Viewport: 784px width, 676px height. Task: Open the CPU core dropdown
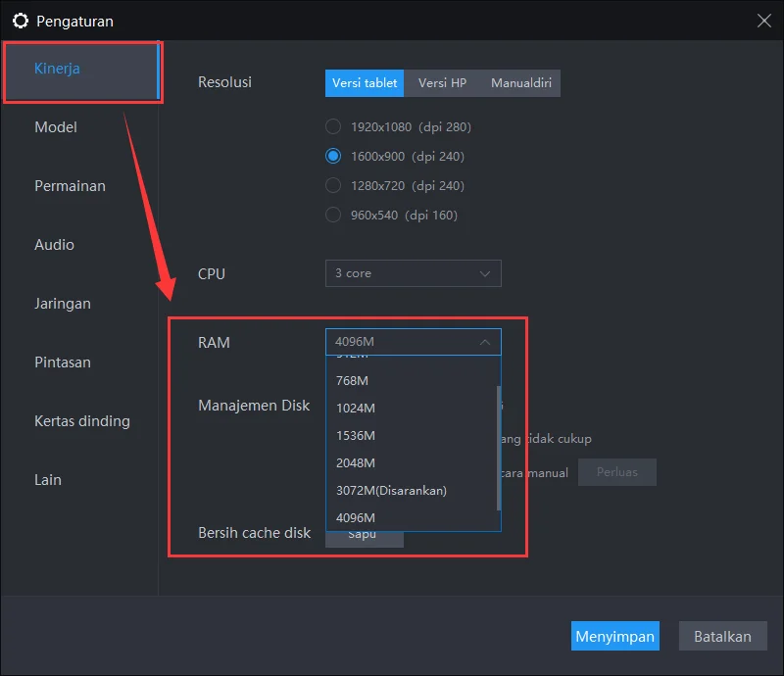(413, 273)
